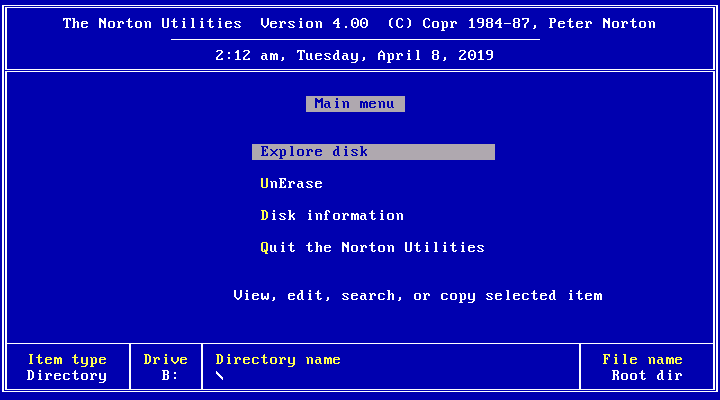This screenshot has width=720, height=400.
Task: Choose UnErase from the main menu
Action: (292, 184)
